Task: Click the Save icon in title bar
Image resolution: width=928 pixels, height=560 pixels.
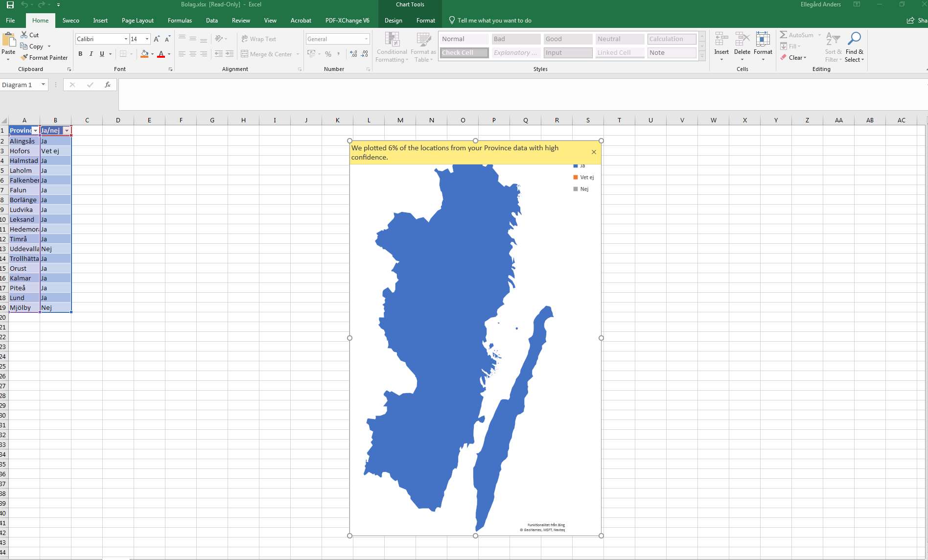Action: pyautogui.click(x=10, y=4)
